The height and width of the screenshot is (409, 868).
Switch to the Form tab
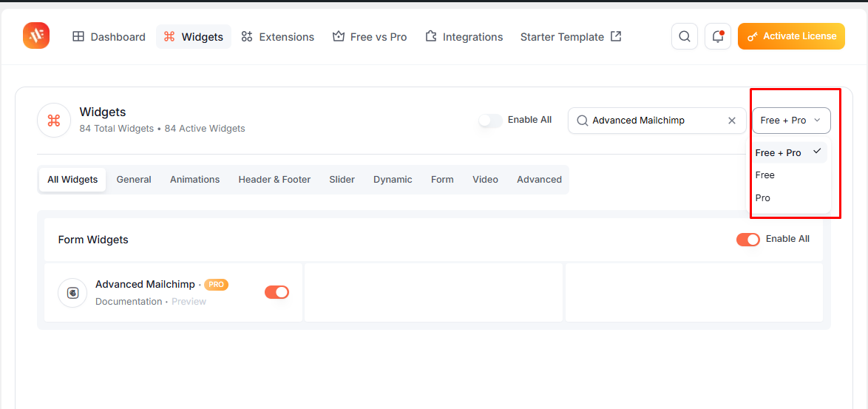coord(442,180)
